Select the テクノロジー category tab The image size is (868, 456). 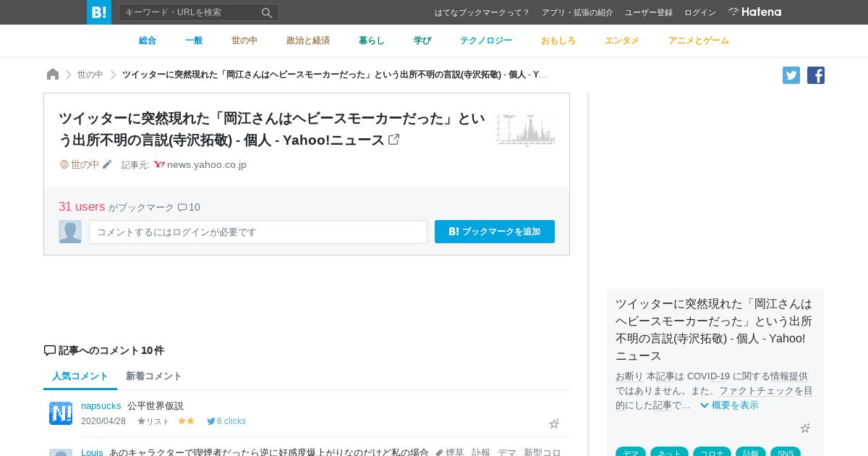(x=486, y=41)
